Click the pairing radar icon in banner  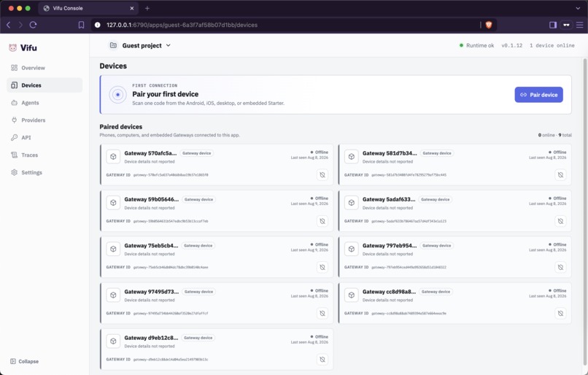tap(117, 95)
